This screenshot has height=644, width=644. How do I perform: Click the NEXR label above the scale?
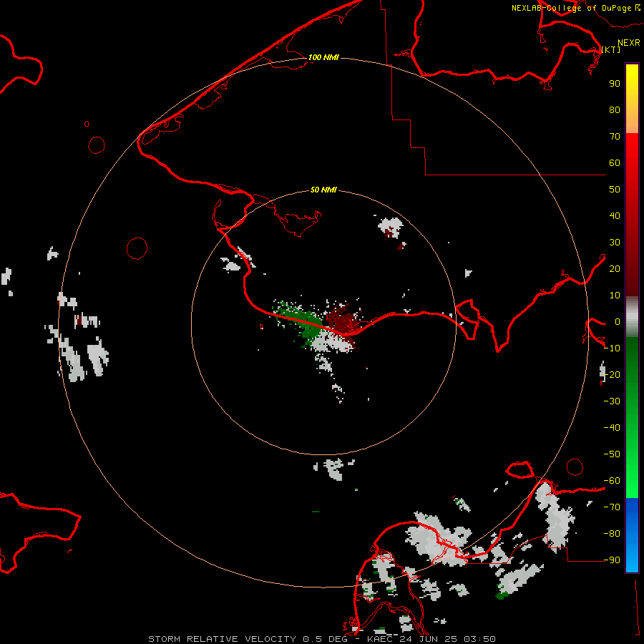[x=628, y=43]
